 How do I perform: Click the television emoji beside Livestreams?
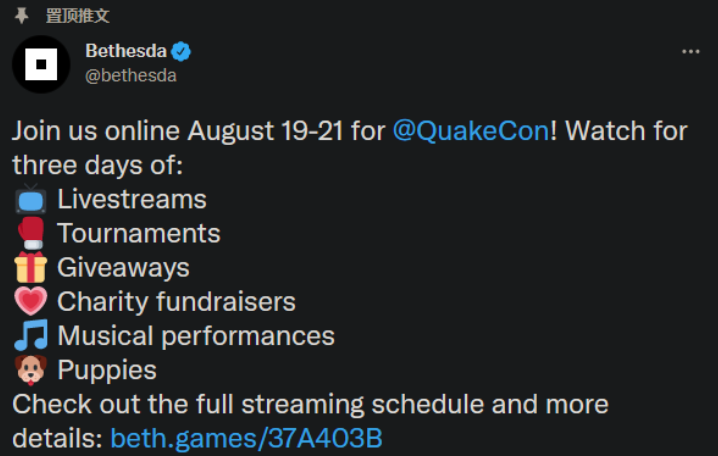click(31, 199)
